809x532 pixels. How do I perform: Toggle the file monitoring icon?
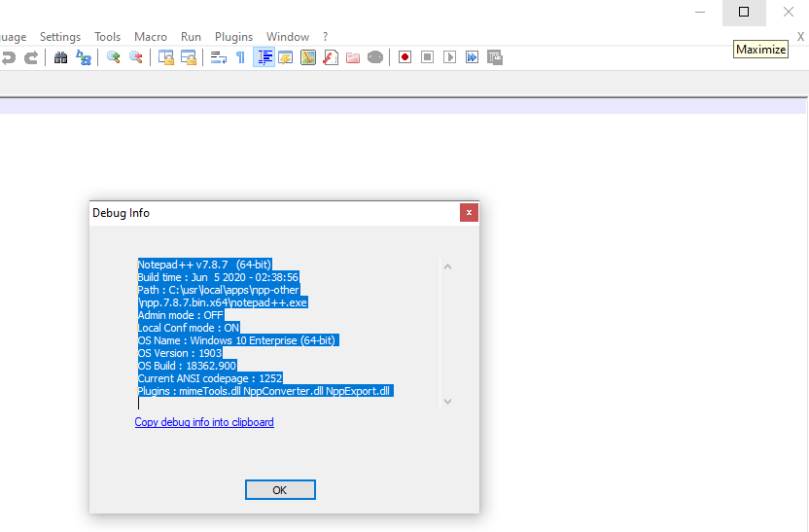tap(375, 57)
